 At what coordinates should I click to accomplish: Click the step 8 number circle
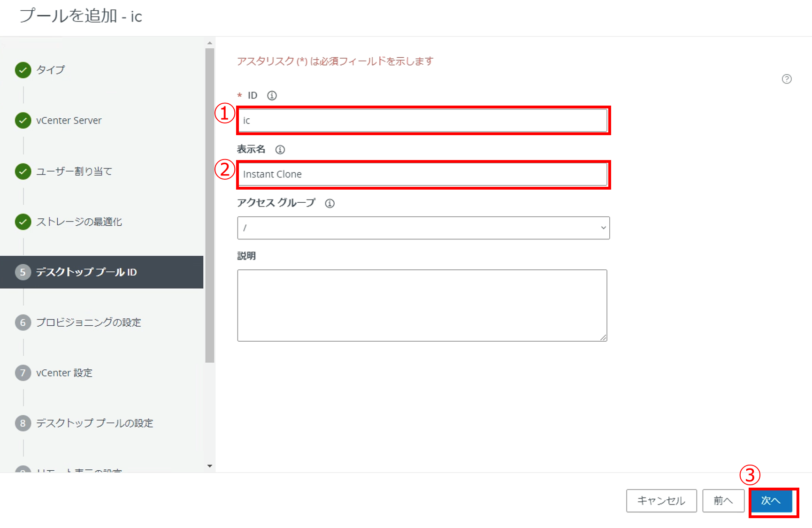tap(23, 423)
